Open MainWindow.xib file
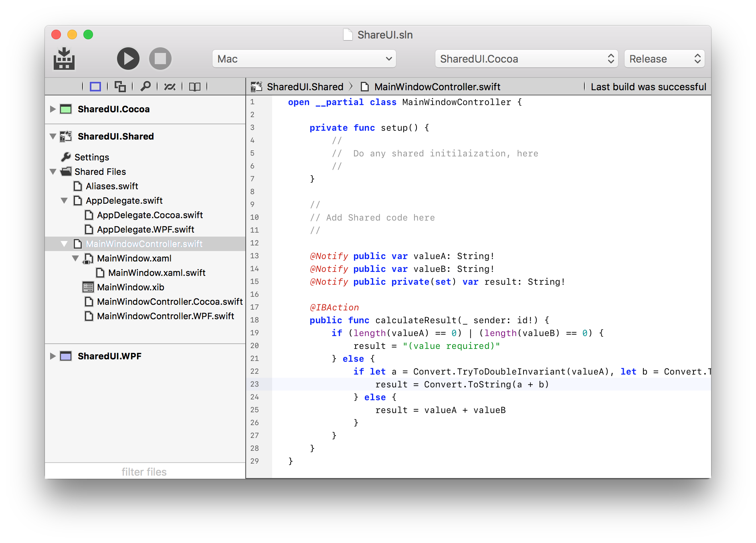The width and height of the screenshot is (756, 543). 131,287
